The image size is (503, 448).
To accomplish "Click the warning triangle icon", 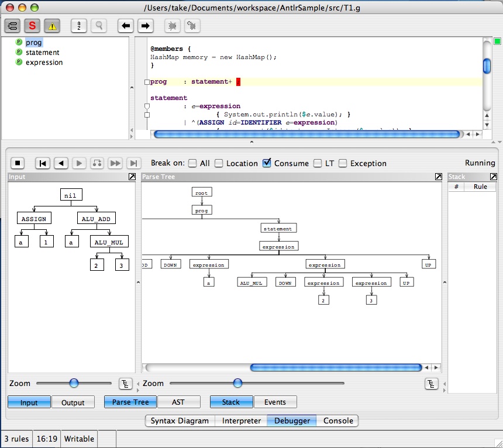I will coord(51,25).
